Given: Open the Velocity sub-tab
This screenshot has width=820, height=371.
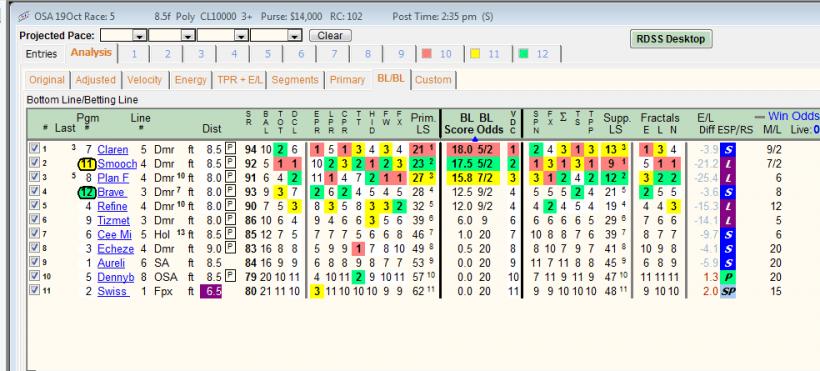Looking at the screenshot, I should pos(145,80).
